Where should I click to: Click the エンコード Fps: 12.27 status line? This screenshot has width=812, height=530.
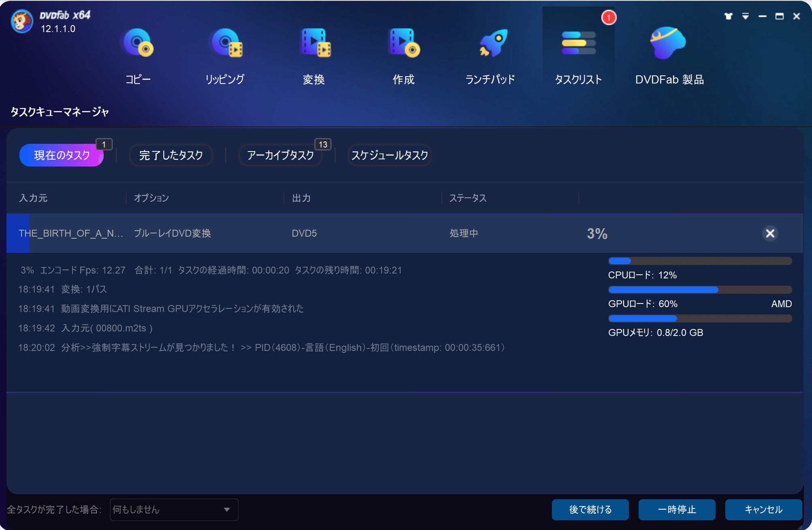click(83, 270)
